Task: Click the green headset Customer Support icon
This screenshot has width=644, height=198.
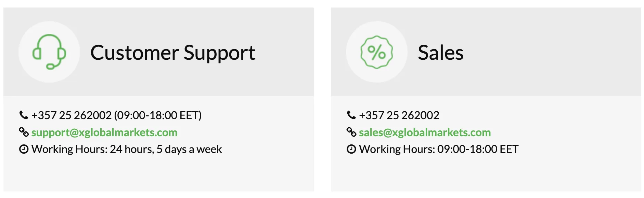Action: (49, 52)
